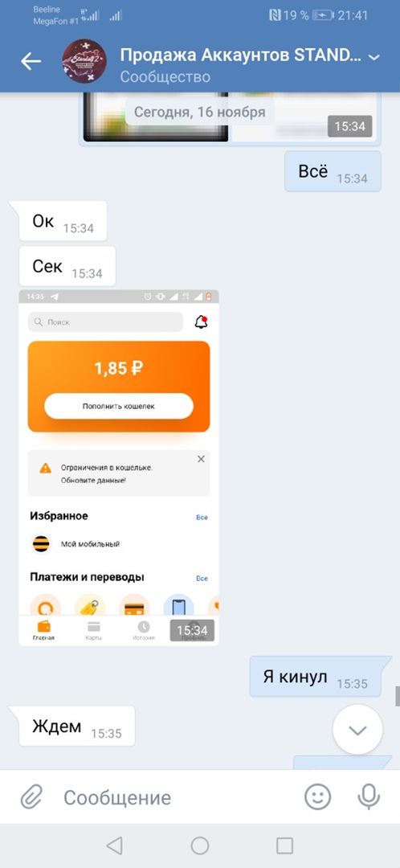Select the 'Я кинул' message bubble
This screenshot has height=868, width=400.
click(x=316, y=677)
